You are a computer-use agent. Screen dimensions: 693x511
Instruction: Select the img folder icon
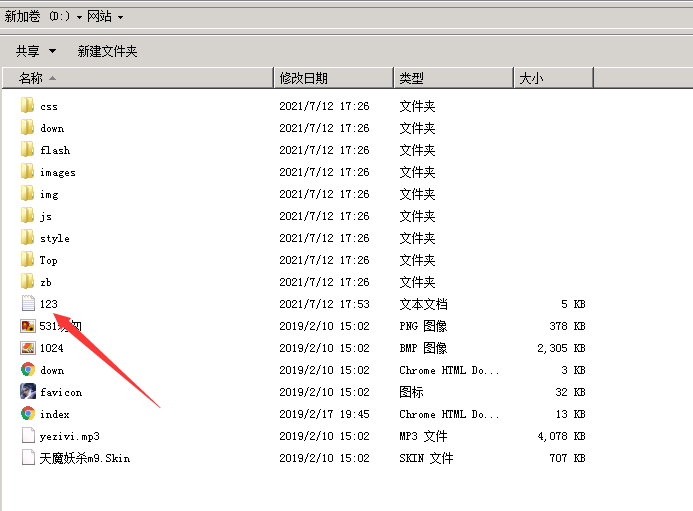coord(27,193)
